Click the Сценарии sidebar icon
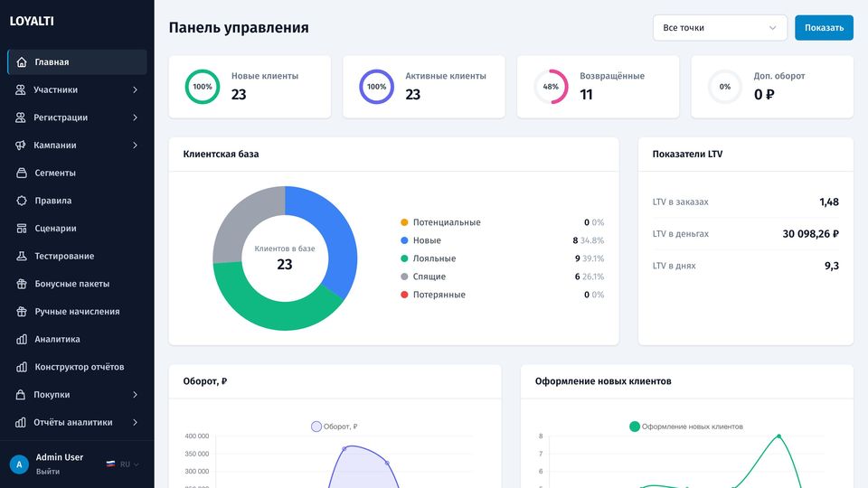 [x=22, y=228]
